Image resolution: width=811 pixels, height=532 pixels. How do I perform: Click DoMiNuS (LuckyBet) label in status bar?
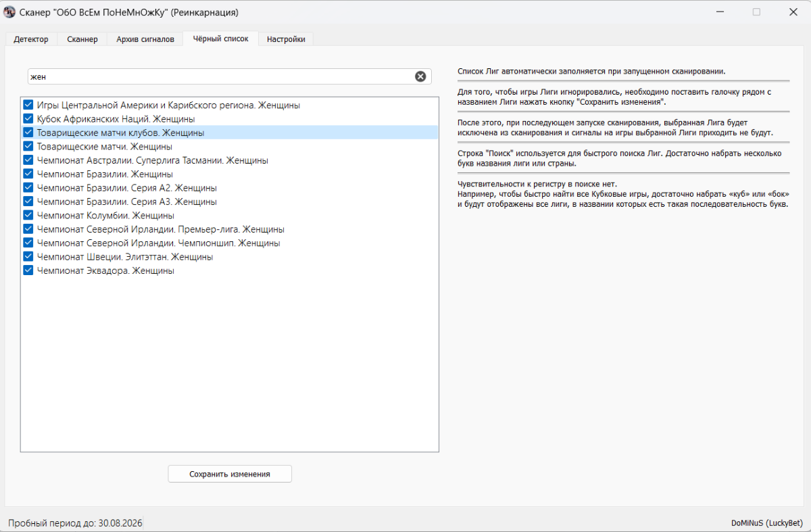pos(767,523)
